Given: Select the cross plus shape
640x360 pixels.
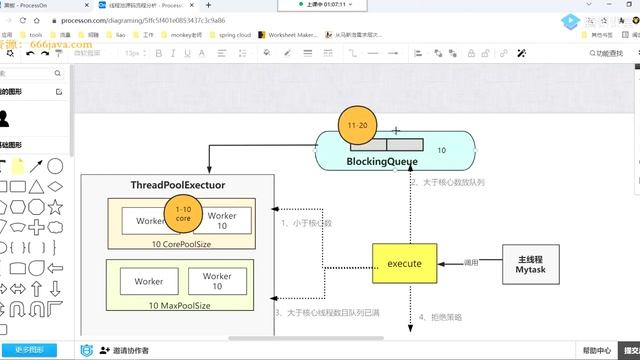Looking at the screenshot, I should pos(36,227).
